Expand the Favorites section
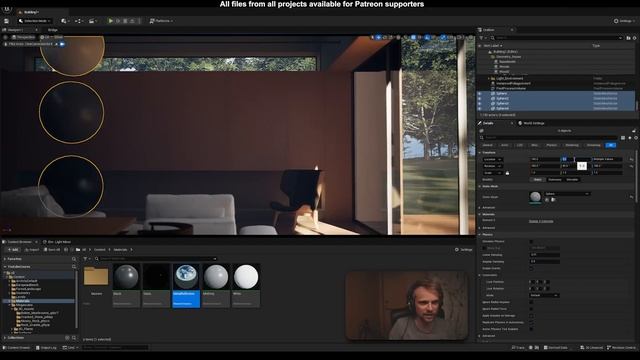This screenshot has height=360, width=640. click(x=5, y=259)
